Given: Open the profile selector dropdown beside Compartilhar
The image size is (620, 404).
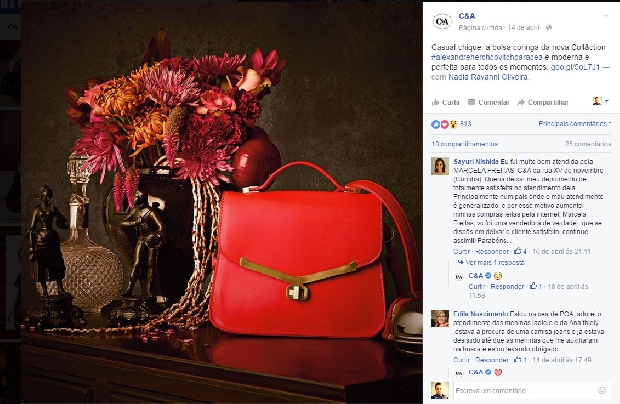Looking at the screenshot, I should [x=600, y=101].
